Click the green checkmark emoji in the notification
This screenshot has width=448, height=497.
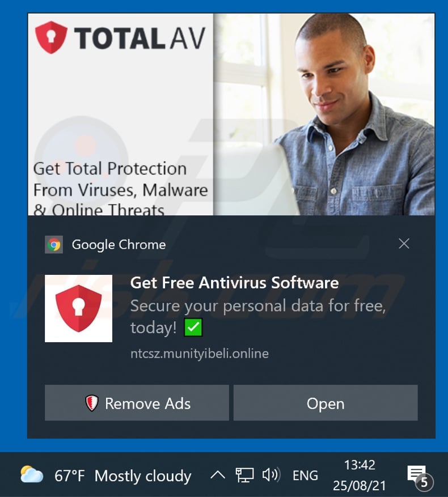pyautogui.click(x=193, y=328)
